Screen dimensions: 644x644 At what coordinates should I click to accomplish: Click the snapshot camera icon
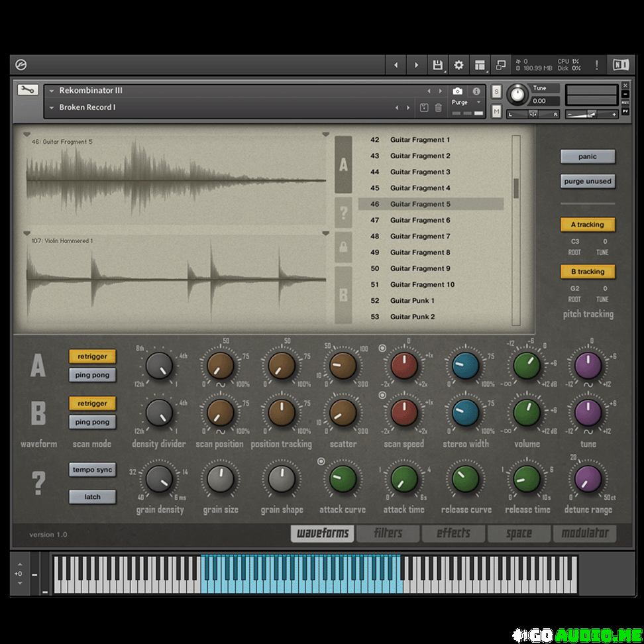click(x=457, y=91)
